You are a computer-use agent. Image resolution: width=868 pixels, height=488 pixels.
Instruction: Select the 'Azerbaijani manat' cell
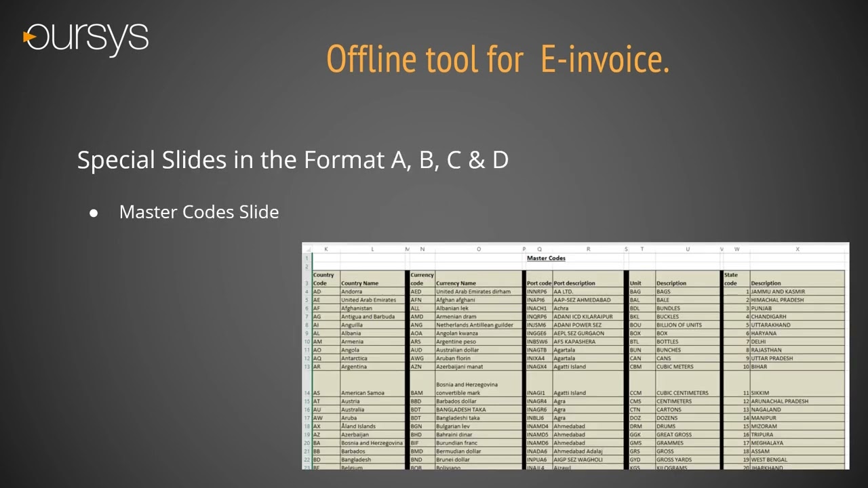(x=479, y=367)
